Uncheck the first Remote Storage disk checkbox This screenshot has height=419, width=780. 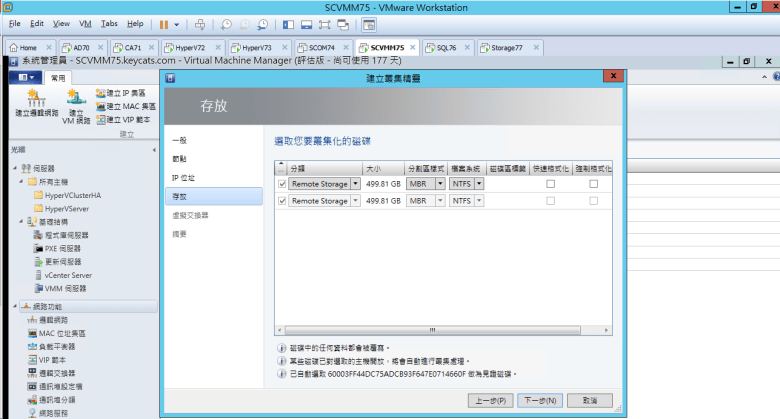(x=282, y=184)
